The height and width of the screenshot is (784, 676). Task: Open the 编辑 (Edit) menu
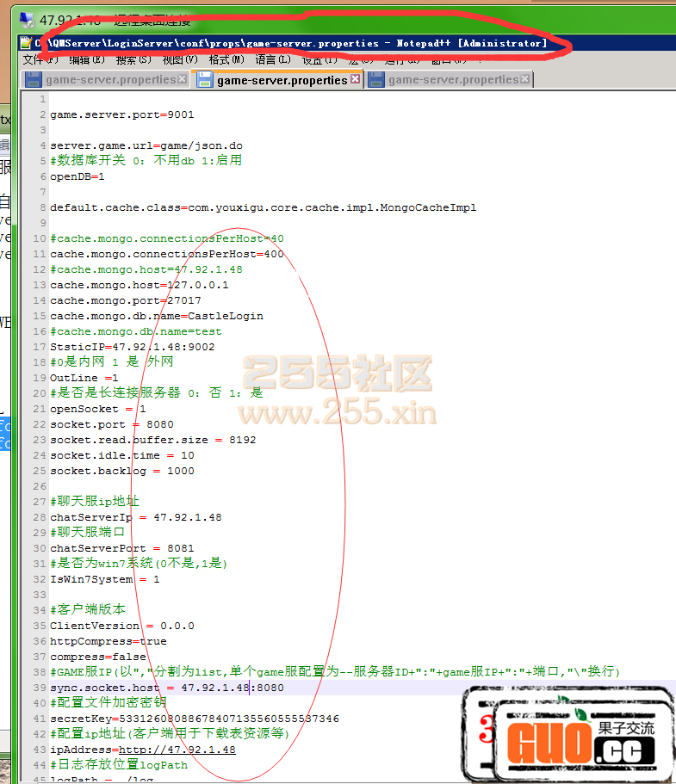click(x=86, y=59)
